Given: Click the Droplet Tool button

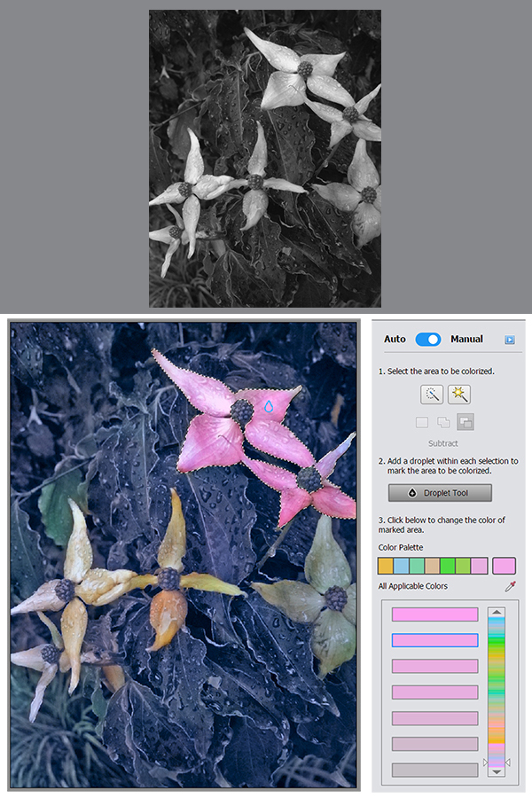Looking at the screenshot, I should tap(440, 493).
